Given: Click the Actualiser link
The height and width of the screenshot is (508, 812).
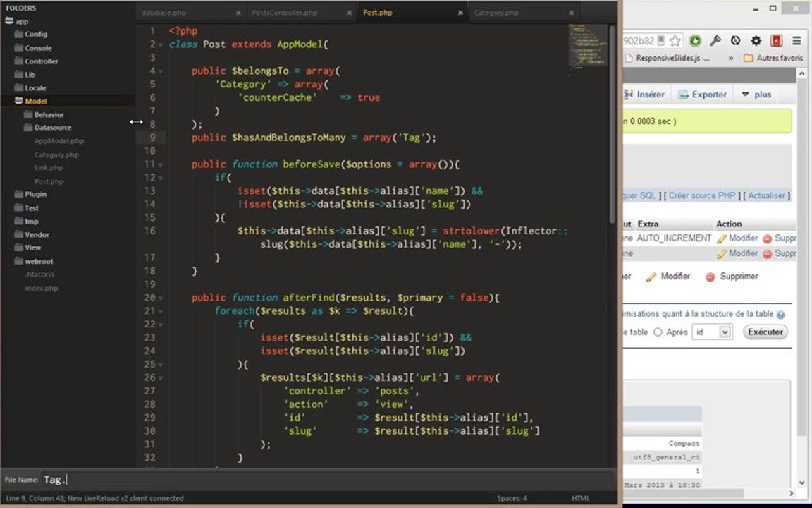Looking at the screenshot, I should point(766,195).
